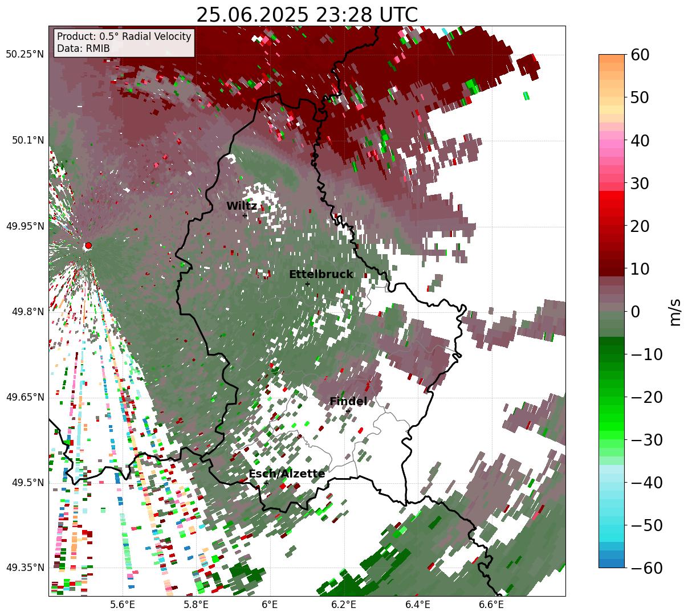Viewport: 688px width, 616px height.
Task: Click the colorbar value −20
Action: (646, 397)
